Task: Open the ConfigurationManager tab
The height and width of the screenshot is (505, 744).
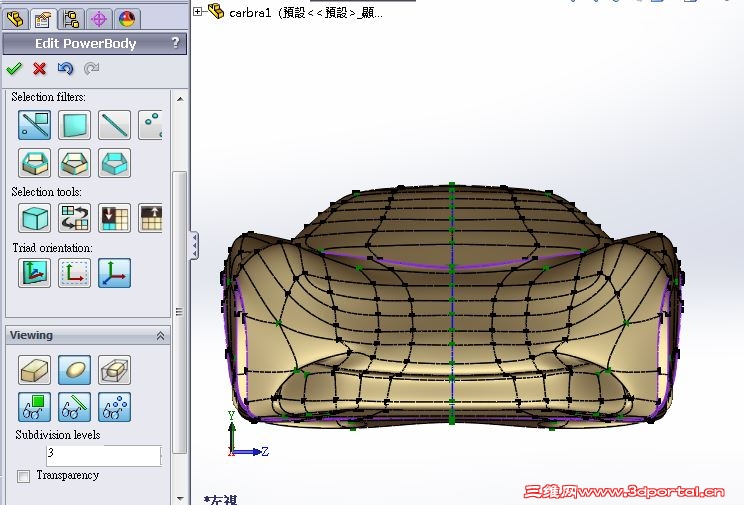Action: tap(71, 19)
